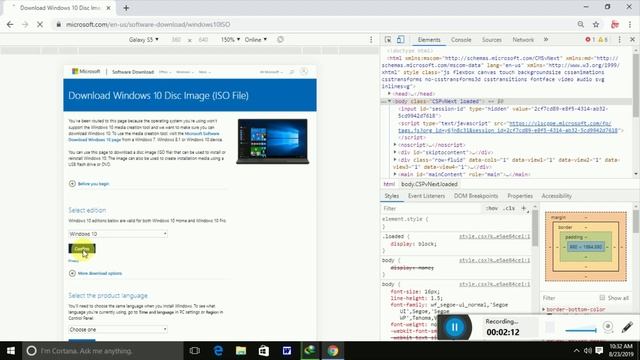Toggle the device toolbar icon
Image resolution: width=640 pixels, height=360 pixels.
tap(400, 40)
